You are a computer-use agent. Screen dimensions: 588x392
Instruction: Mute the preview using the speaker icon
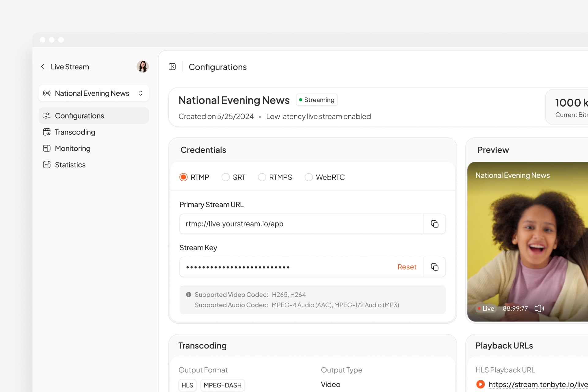539,308
